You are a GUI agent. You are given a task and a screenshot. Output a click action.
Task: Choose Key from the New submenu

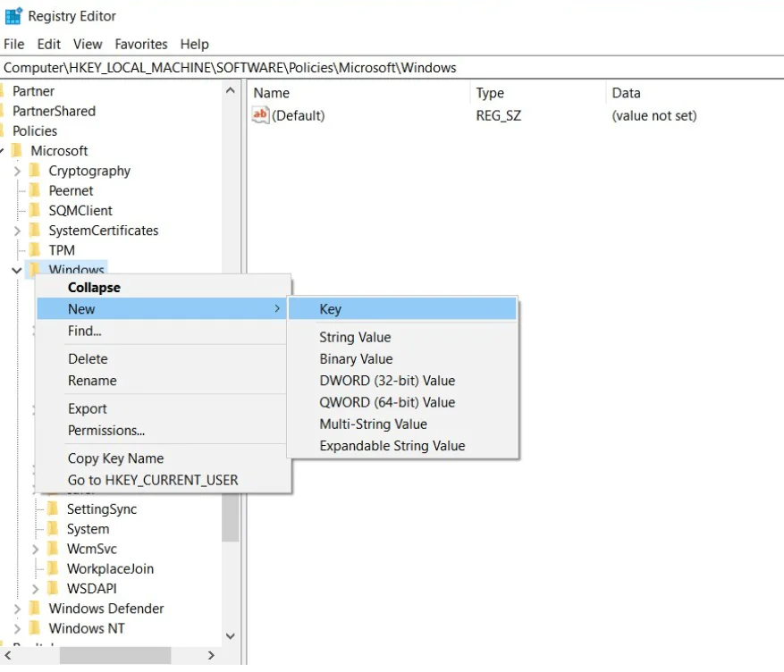330,308
